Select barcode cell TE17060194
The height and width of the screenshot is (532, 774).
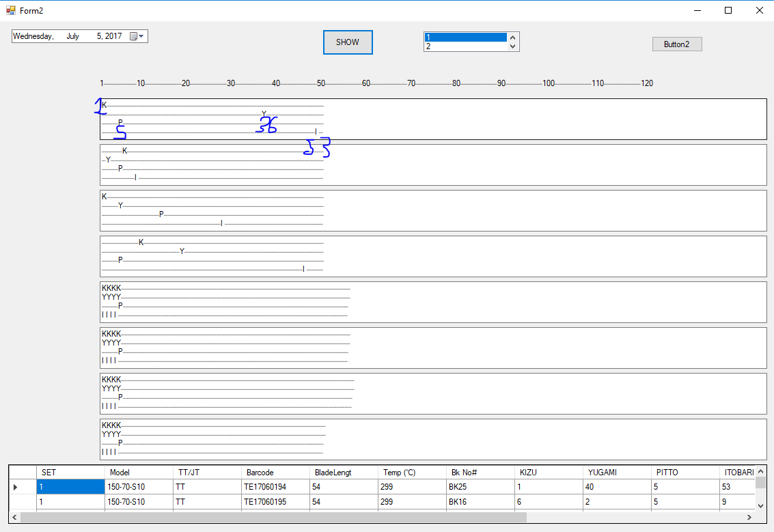click(275, 487)
